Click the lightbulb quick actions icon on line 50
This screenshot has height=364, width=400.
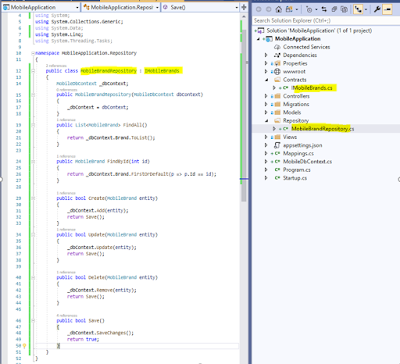[24, 346]
